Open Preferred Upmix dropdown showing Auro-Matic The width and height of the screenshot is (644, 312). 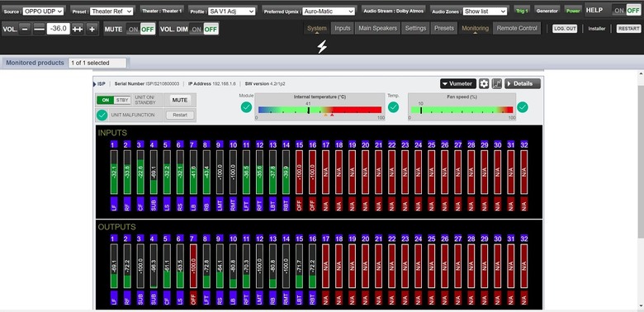coord(328,11)
